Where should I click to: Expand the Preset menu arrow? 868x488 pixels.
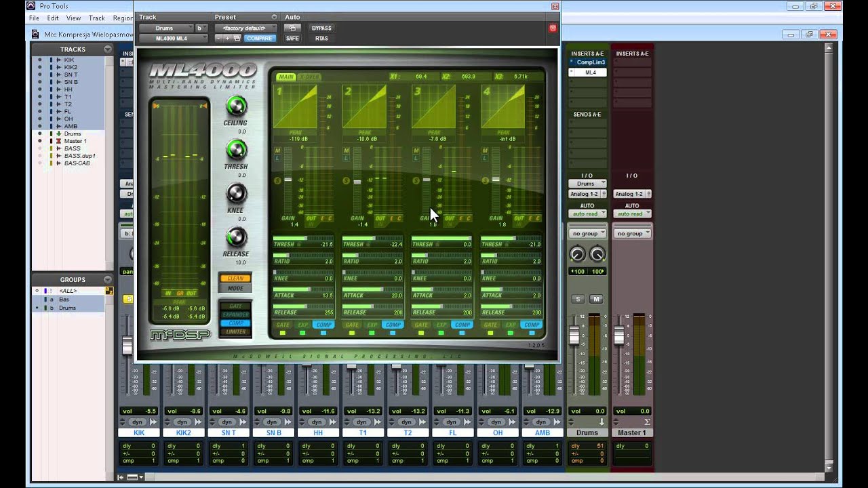(x=274, y=17)
